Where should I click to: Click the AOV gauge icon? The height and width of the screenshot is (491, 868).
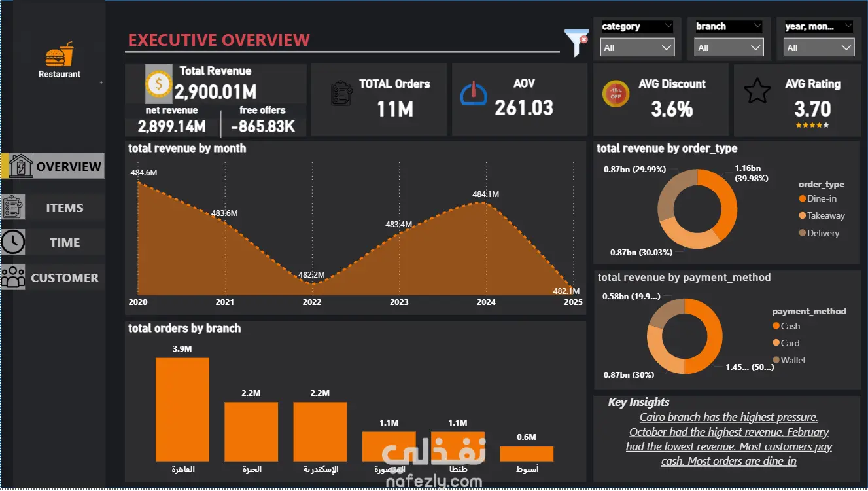coord(474,94)
